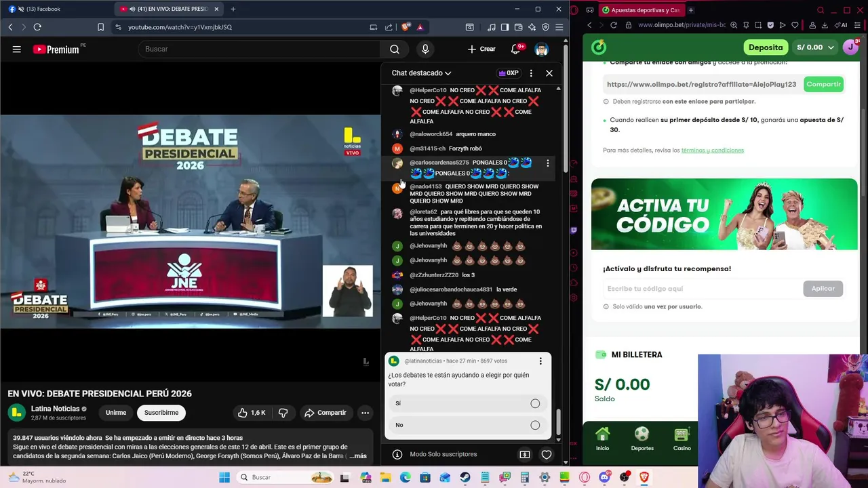
Task: Expand the S/ 0.00 balance dropdown
Action: tap(815, 47)
